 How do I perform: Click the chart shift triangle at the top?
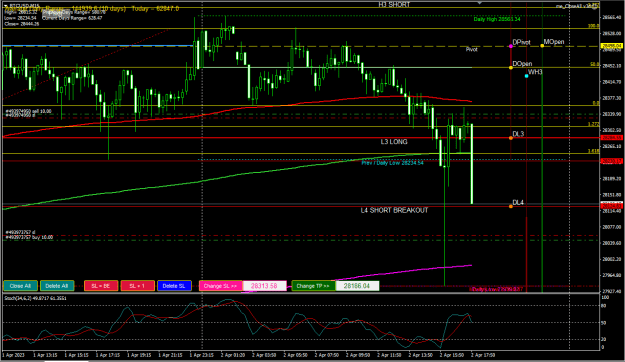(x=480, y=3)
